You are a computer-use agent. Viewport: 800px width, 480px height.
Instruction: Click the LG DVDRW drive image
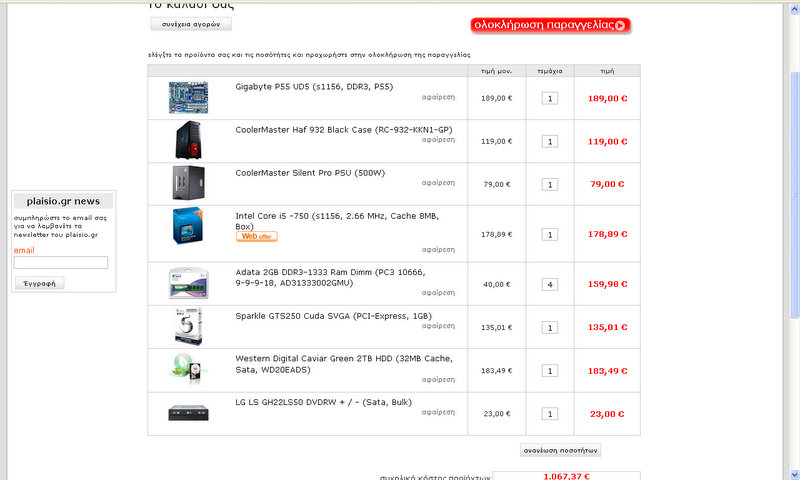coord(188,413)
